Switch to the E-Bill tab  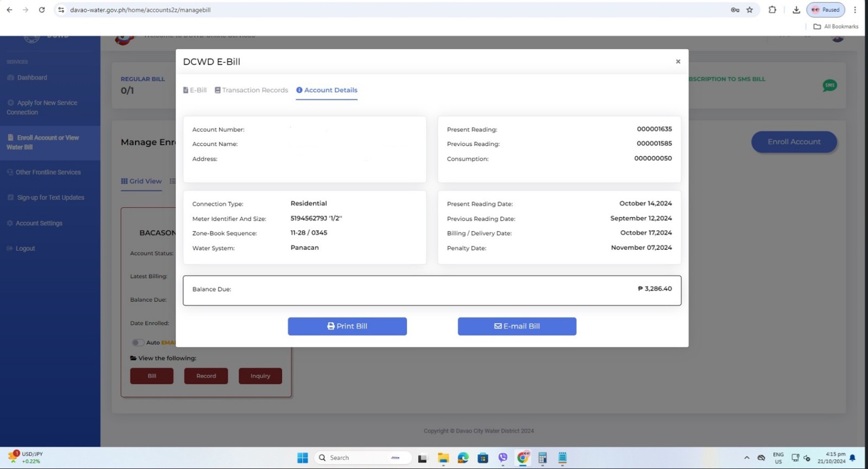pyautogui.click(x=195, y=90)
